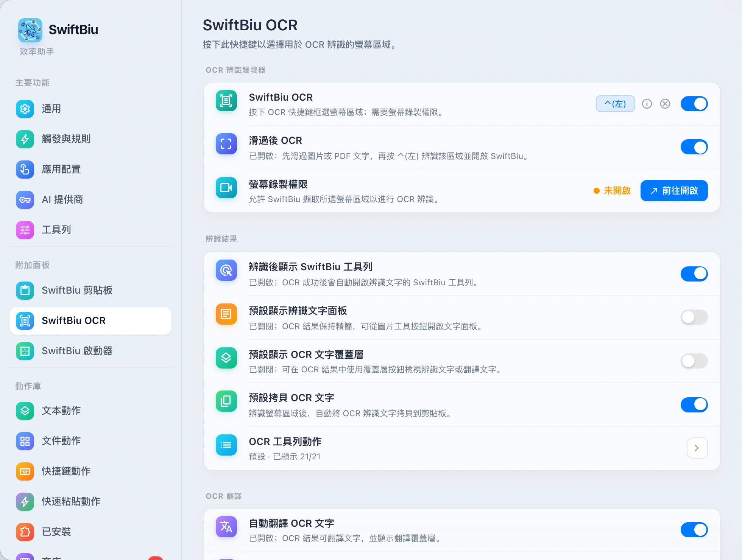Toggle the SwiftBiu OCR shortcut switch
Image resolution: width=742 pixels, height=560 pixels.
point(694,104)
